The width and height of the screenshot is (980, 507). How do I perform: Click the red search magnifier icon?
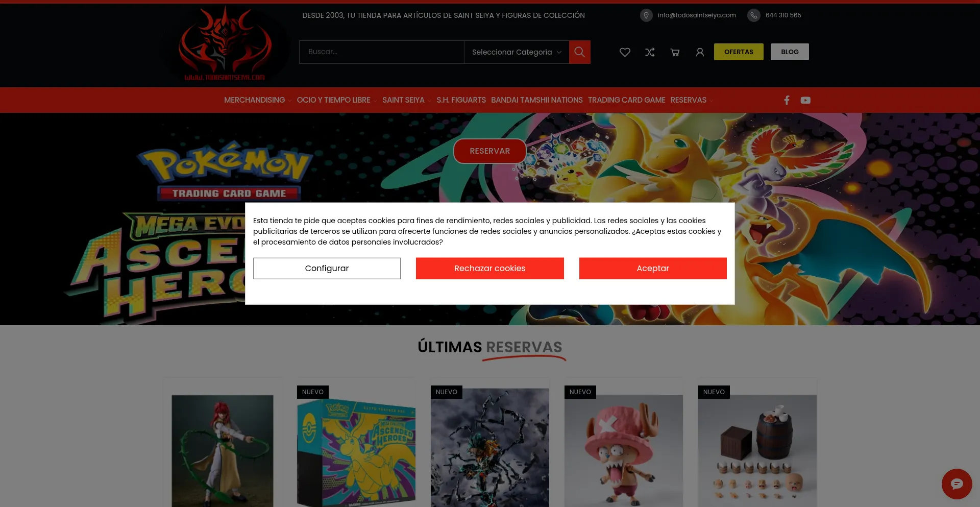pyautogui.click(x=579, y=52)
